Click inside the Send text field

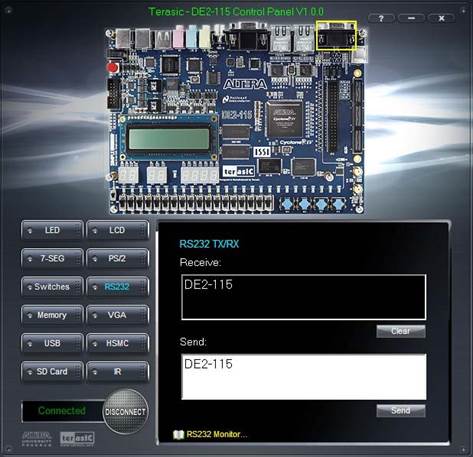[x=304, y=377]
